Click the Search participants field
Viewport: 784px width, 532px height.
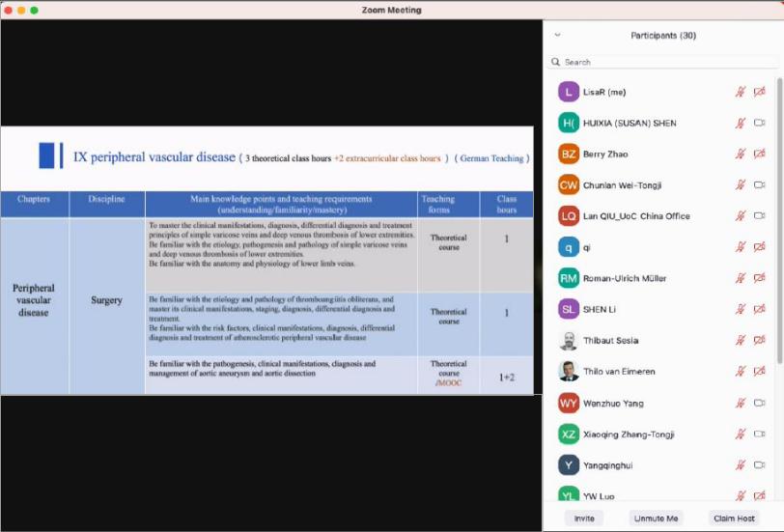point(663,62)
